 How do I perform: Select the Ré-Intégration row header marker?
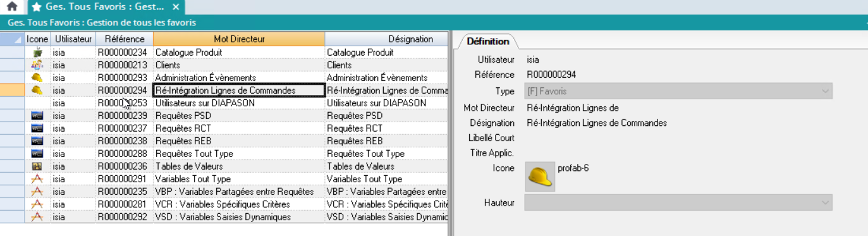click(12, 90)
